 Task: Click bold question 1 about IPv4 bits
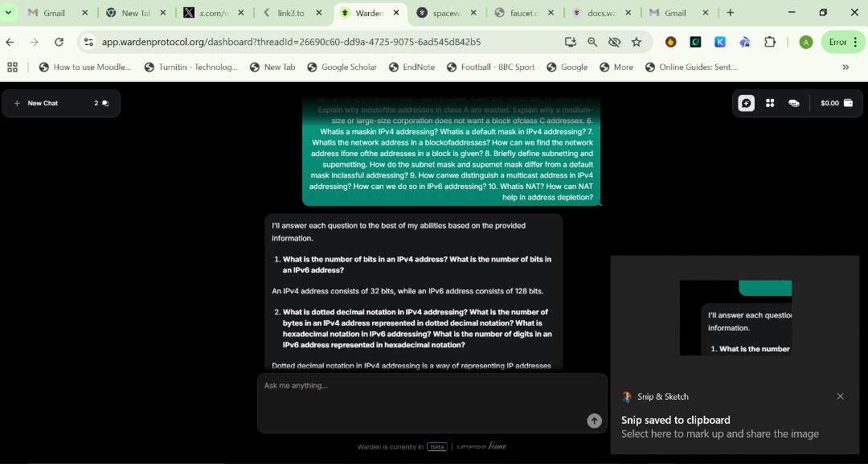417,265
